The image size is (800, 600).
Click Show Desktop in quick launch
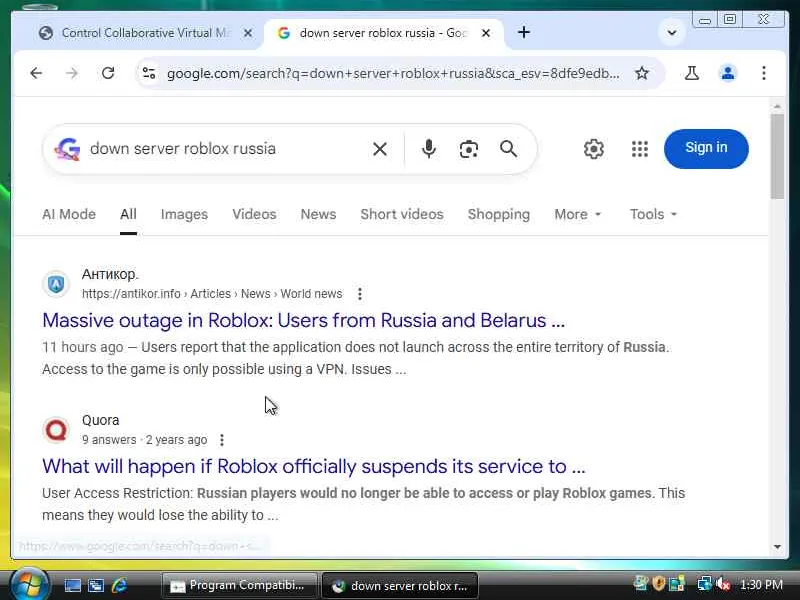point(72,586)
